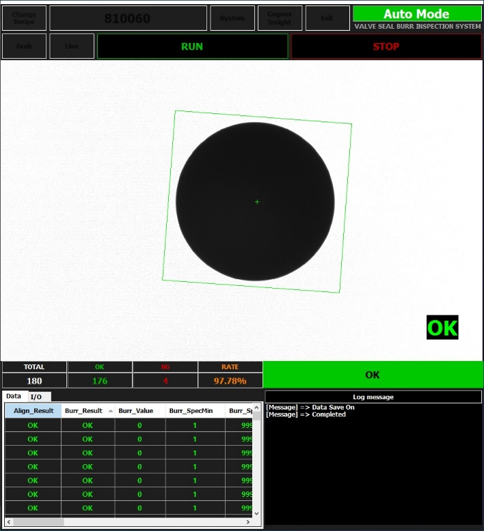Click the Log message panel header
The width and height of the screenshot is (484, 531).
click(x=373, y=397)
